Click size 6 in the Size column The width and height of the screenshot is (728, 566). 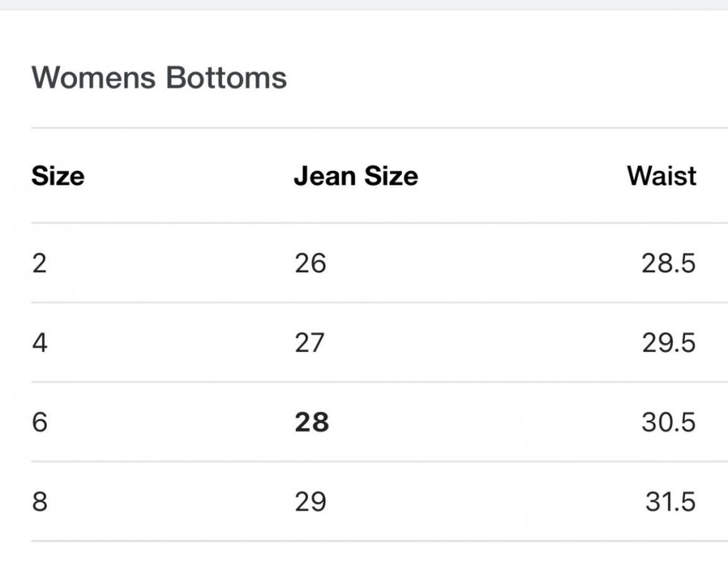coord(39,423)
